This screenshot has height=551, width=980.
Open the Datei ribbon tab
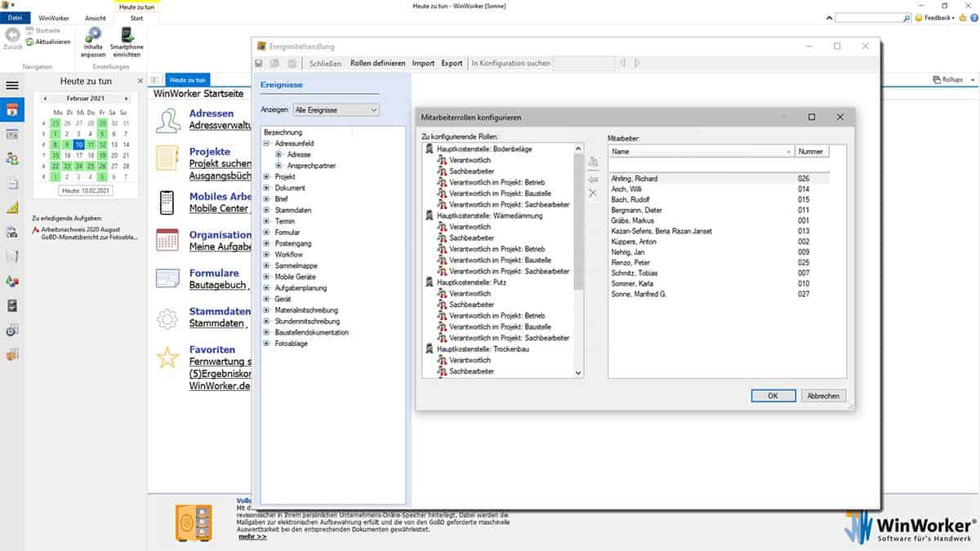[x=15, y=18]
